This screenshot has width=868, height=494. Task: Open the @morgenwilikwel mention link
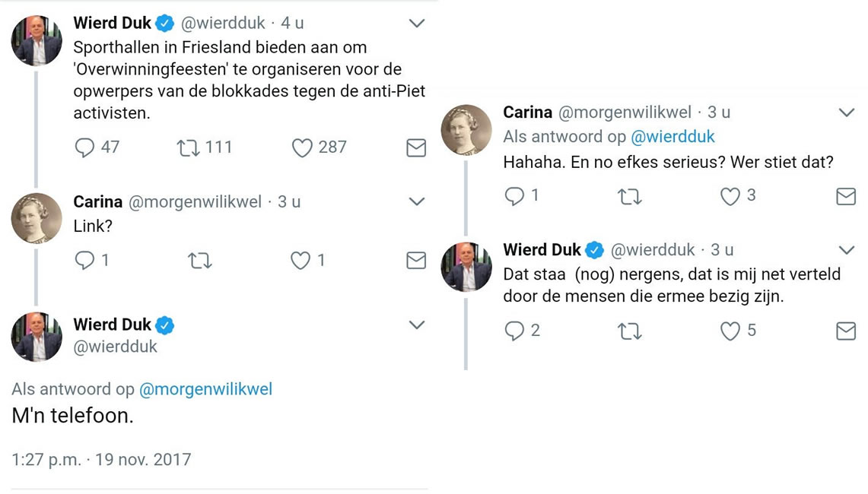coord(205,389)
